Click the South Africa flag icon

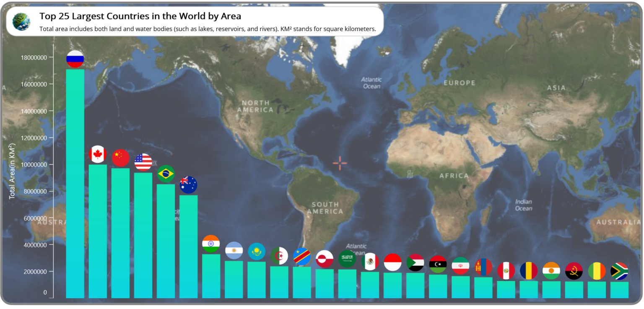618,272
